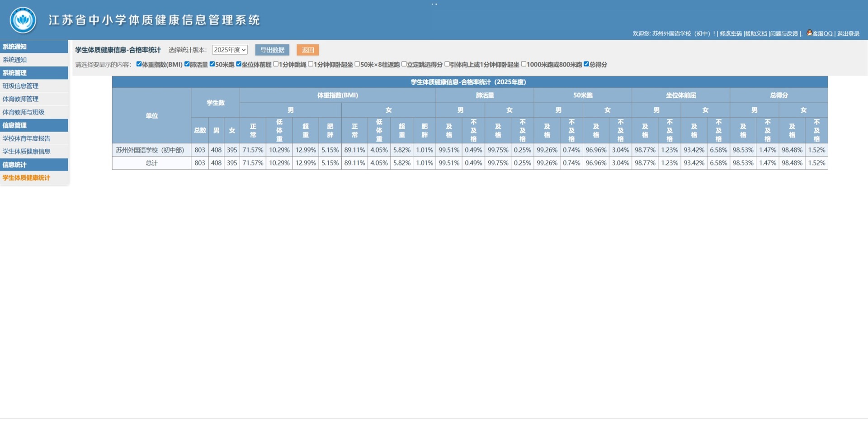Click the 单位 column header
The image size is (868, 423).
click(x=151, y=116)
